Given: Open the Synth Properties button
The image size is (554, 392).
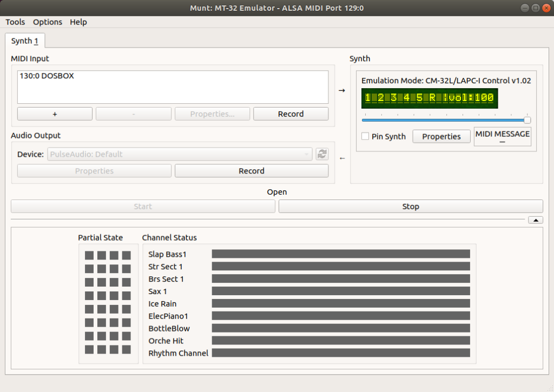Looking at the screenshot, I should (x=441, y=137).
